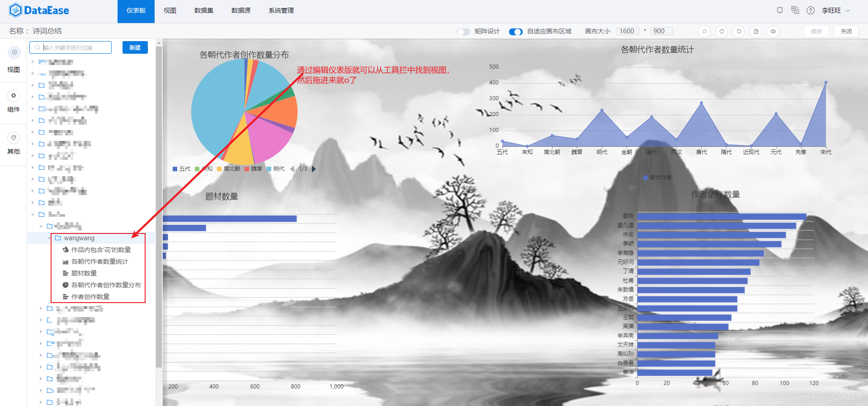Open the 视图 side panel
This screenshot has height=406, width=868.
[14, 60]
